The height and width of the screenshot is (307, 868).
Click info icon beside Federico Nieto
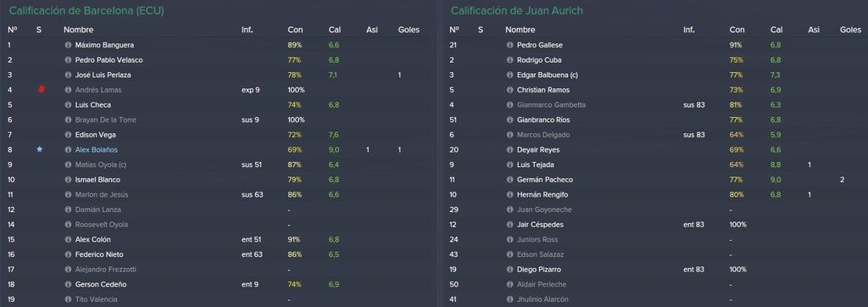(x=68, y=254)
